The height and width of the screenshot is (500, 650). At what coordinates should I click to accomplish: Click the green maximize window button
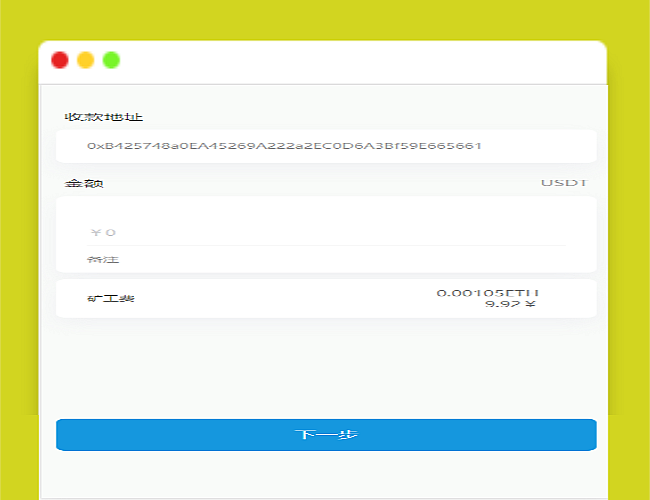click(x=111, y=60)
